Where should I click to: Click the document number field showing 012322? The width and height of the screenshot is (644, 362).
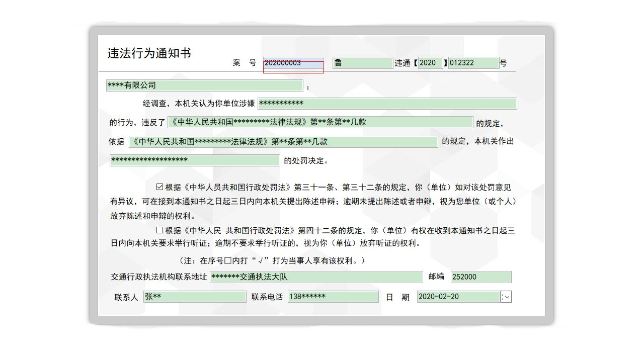click(473, 62)
